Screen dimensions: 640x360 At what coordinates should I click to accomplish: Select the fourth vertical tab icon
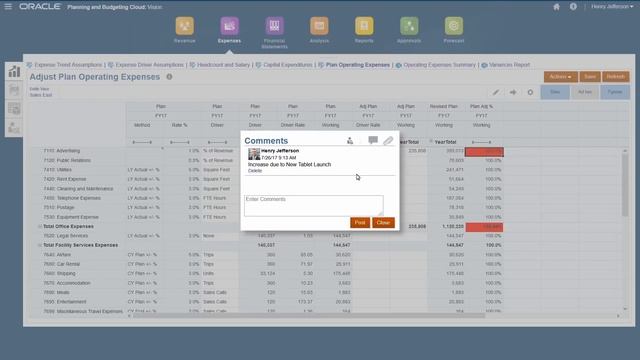pos(14,128)
